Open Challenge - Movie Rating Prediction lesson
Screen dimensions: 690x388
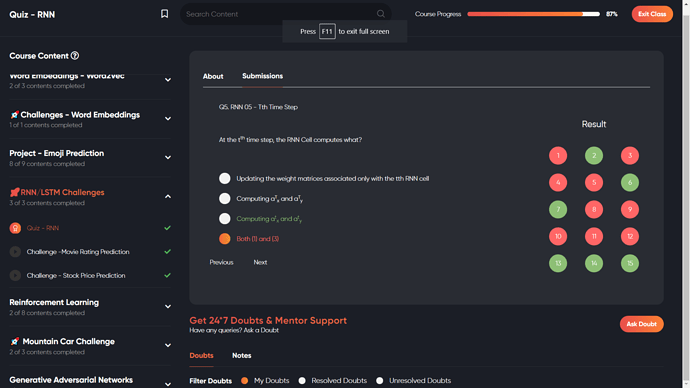[x=78, y=252]
